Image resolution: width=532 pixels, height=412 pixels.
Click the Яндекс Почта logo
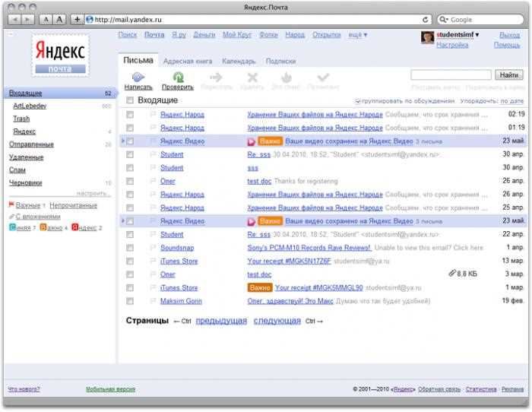point(60,55)
